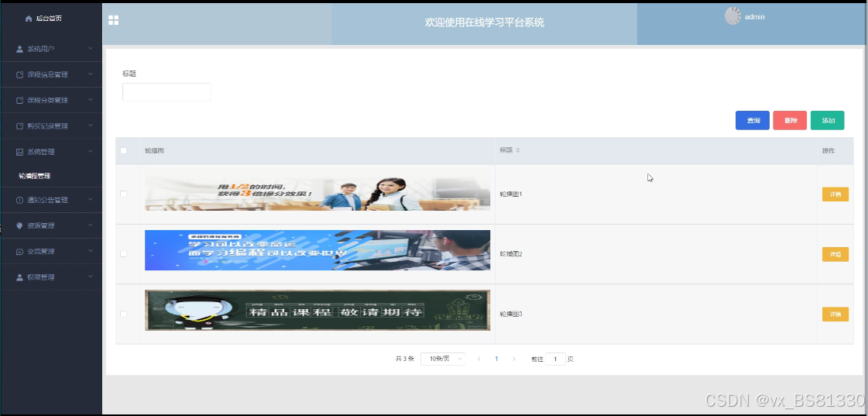The height and width of the screenshot is (416, 868).
Task: Click the 系统用户 user icon
Action: pos(20,50)
